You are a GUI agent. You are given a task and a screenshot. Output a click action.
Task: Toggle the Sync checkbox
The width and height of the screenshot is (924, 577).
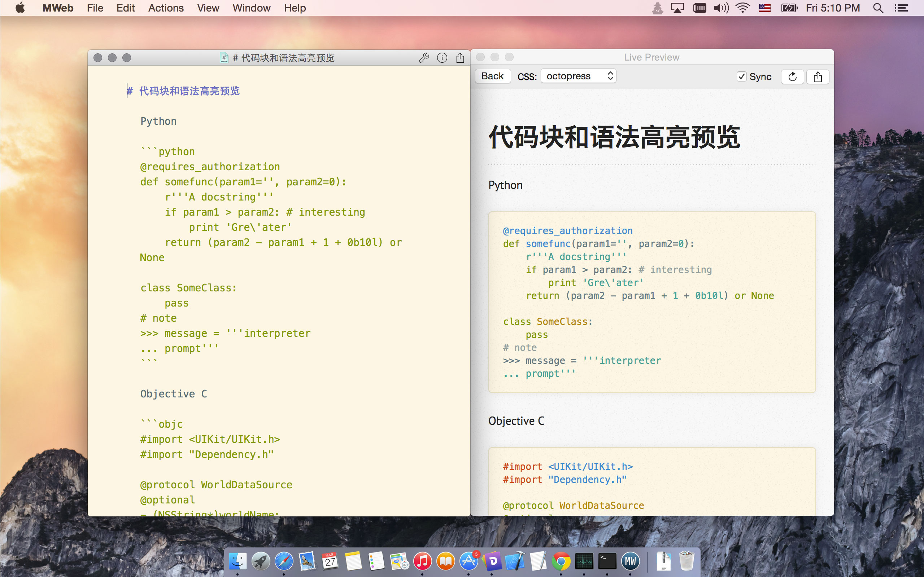(741, 77)
